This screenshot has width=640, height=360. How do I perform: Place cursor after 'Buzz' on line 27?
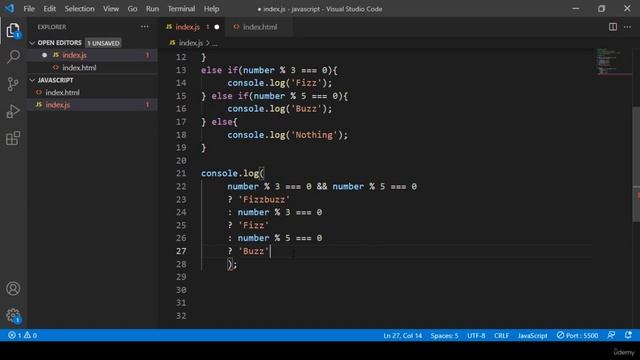pos(270,251)
